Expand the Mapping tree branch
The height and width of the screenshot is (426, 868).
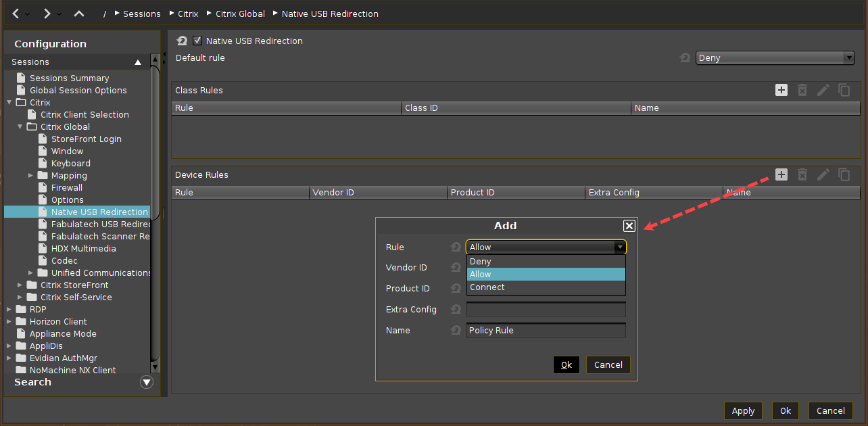[x=30, y=175]
